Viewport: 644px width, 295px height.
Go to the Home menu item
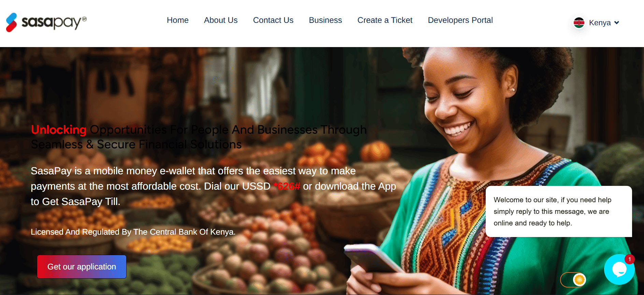178,20
